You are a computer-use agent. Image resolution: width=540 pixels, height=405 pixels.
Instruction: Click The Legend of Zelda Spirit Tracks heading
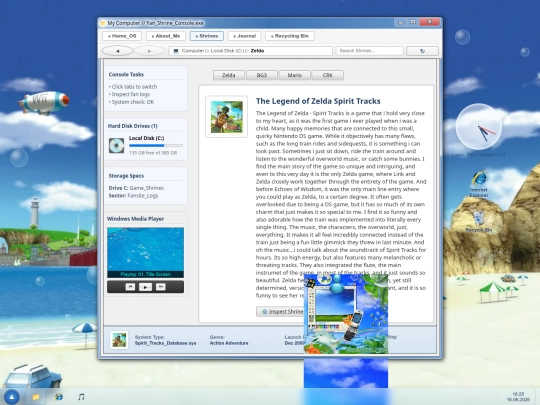click(x=318, y=101)
